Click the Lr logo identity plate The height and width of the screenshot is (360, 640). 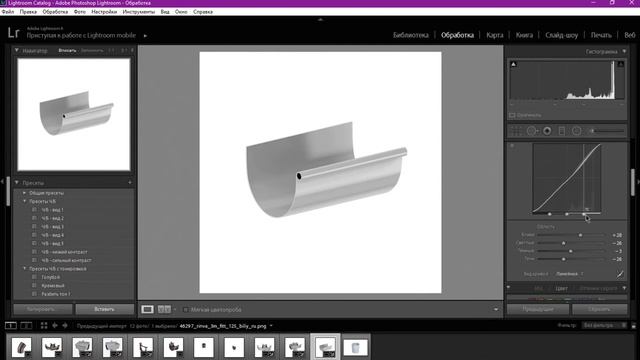(13, 33)
